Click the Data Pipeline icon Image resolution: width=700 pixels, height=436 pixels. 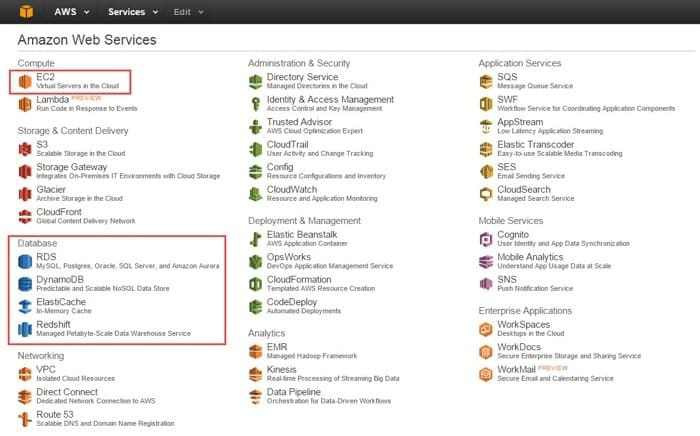click(x=255, y=396)
